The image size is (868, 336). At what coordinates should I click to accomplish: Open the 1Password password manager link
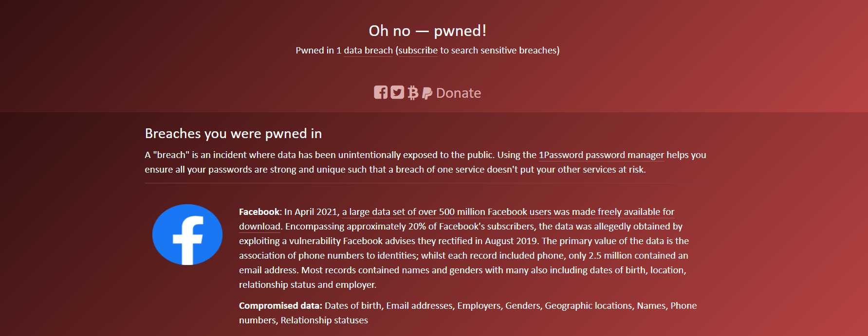(601, 155)
